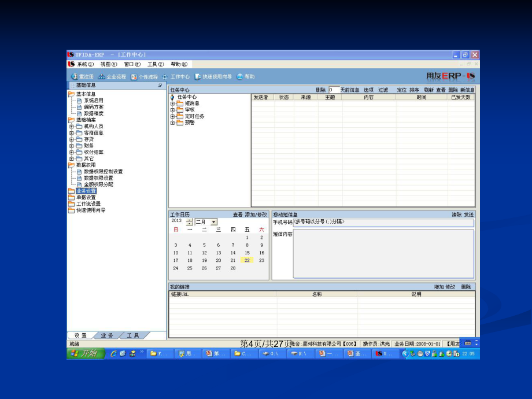
Task: Click 增加 in the 我的链接 panel
Action: [x=439, y=287]
